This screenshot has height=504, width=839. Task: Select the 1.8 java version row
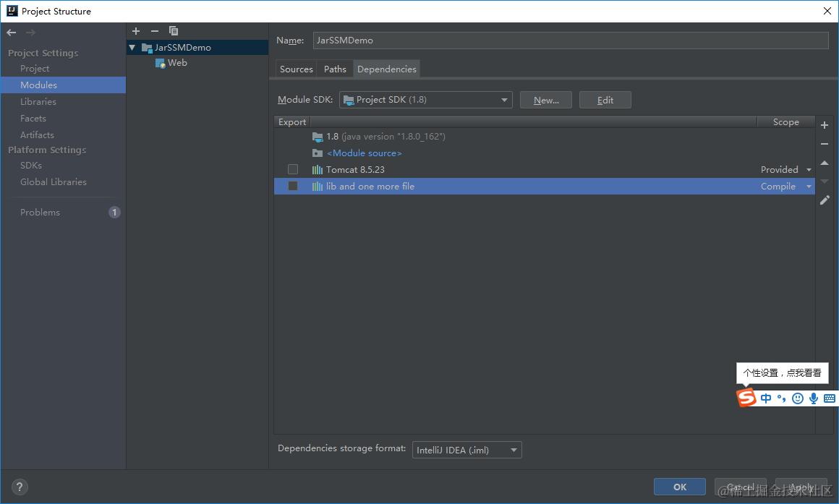click(x=544, y=137)
